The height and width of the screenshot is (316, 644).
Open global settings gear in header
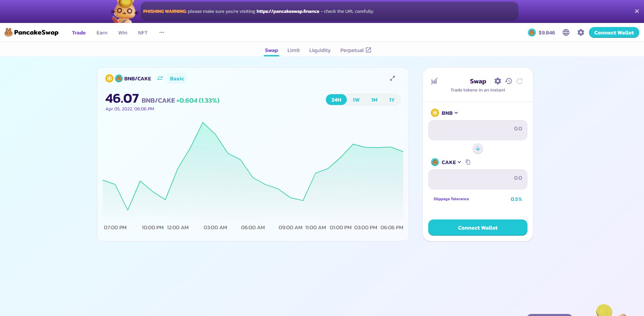tap(581, 32)
